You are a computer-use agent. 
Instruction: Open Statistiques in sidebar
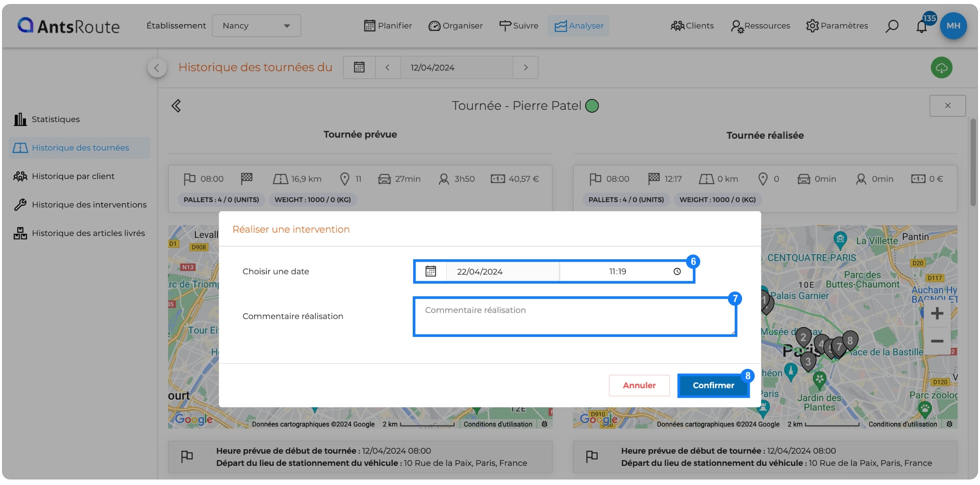click(x=47, y=119)
